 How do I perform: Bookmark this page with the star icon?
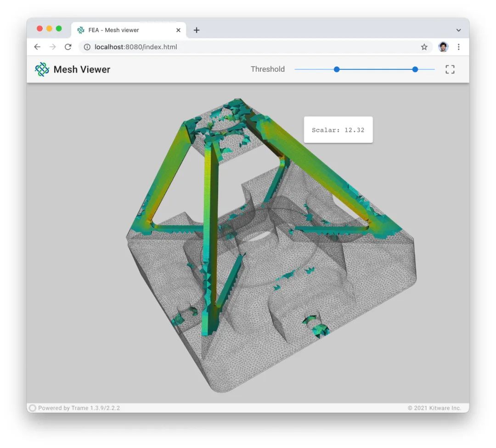coord(424,47)
